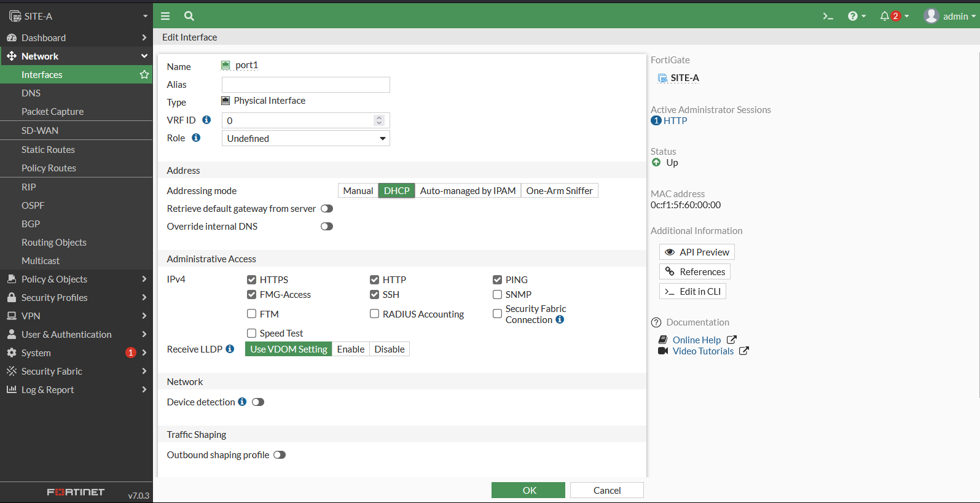Image resolution: width=980 pixels, height=503 pixels.
Task: Click the OK button
Action: [528, 490]
